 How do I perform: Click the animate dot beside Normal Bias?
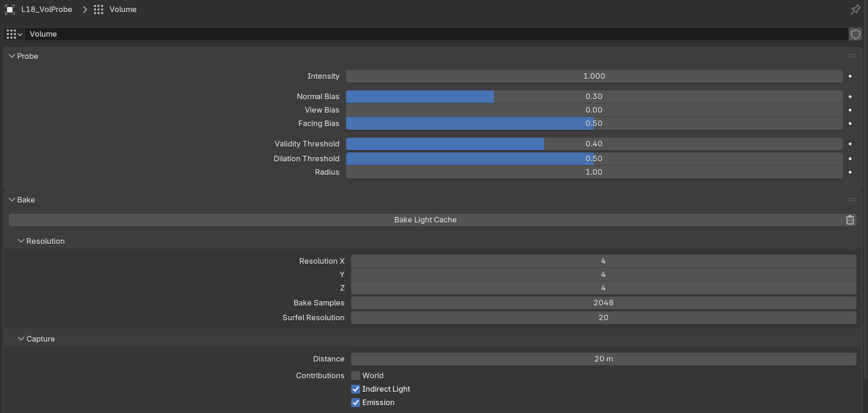(x=850, y=96)
